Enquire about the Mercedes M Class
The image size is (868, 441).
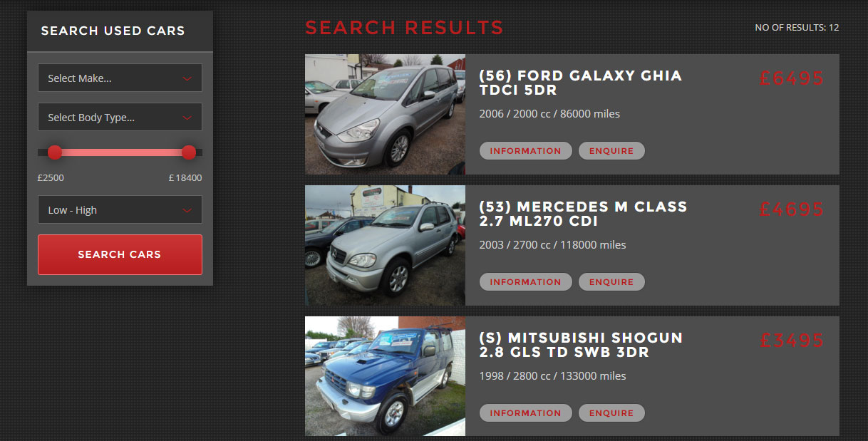(x=611, y=281)
